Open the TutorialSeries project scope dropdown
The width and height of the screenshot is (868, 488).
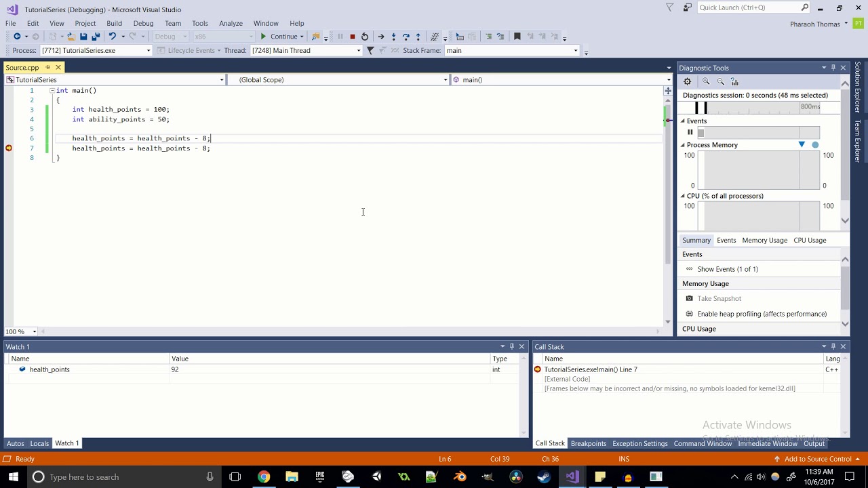click(115, 80)
